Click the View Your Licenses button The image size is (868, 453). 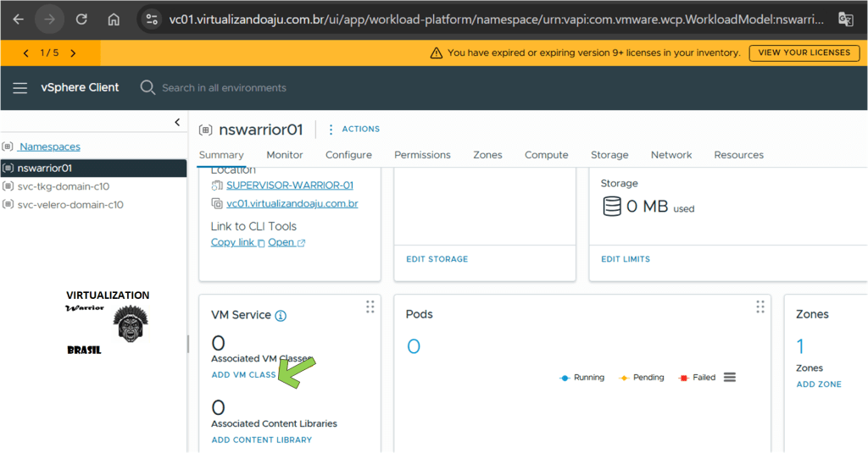coord(804,52)
